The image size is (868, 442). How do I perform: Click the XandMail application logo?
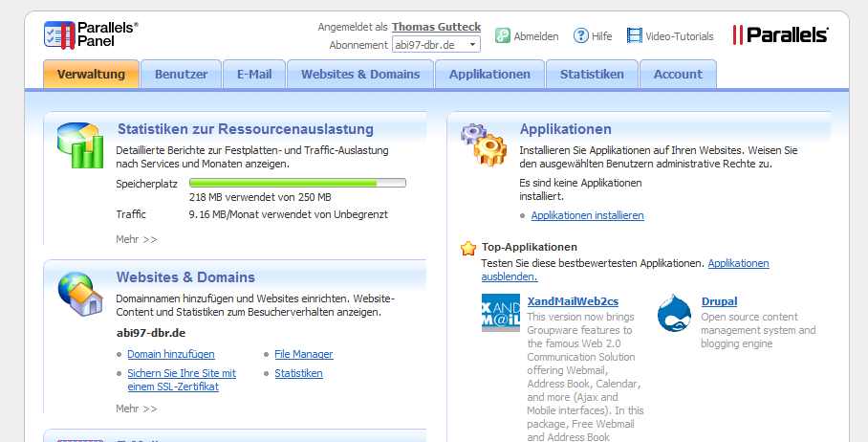(x=501, y=313)
